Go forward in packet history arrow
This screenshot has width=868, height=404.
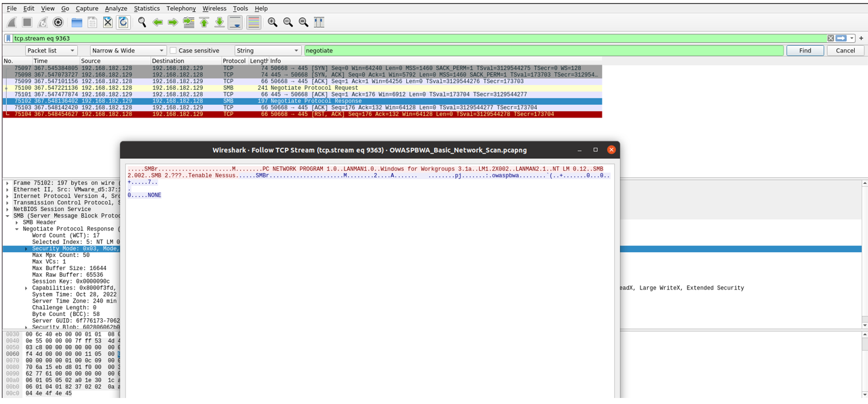pyautogui.click(x=173, y=22)
